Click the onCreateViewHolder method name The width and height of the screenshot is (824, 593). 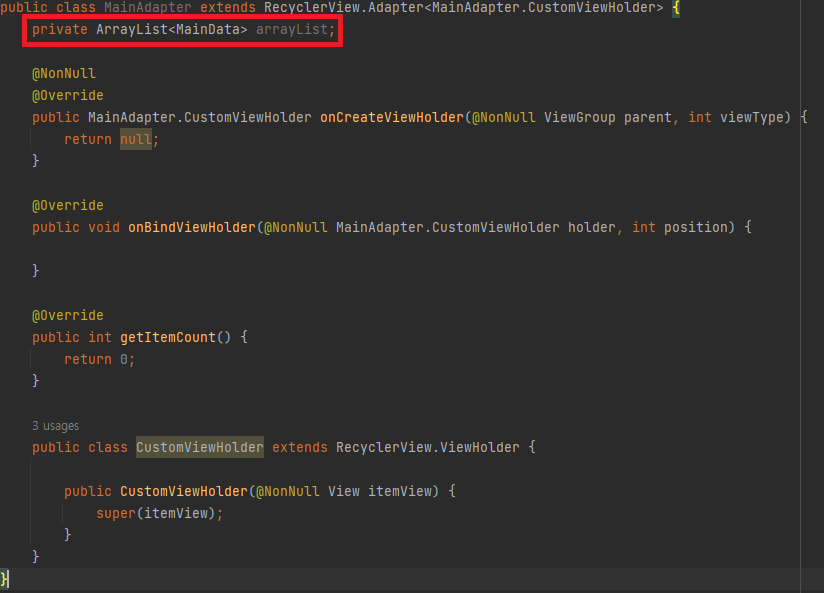point(392,117)
